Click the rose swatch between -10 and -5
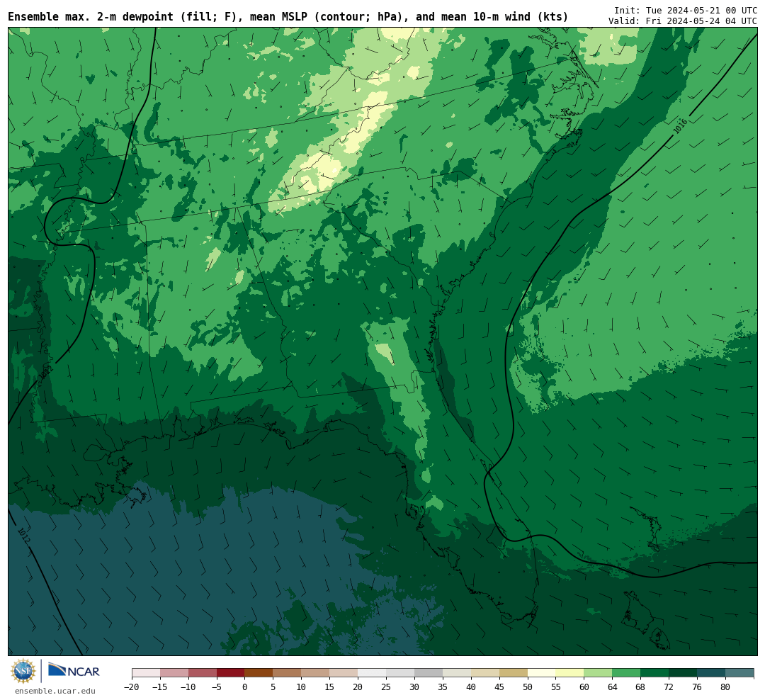The width and height of the screenshot is (765, 700). pos(203,673)
